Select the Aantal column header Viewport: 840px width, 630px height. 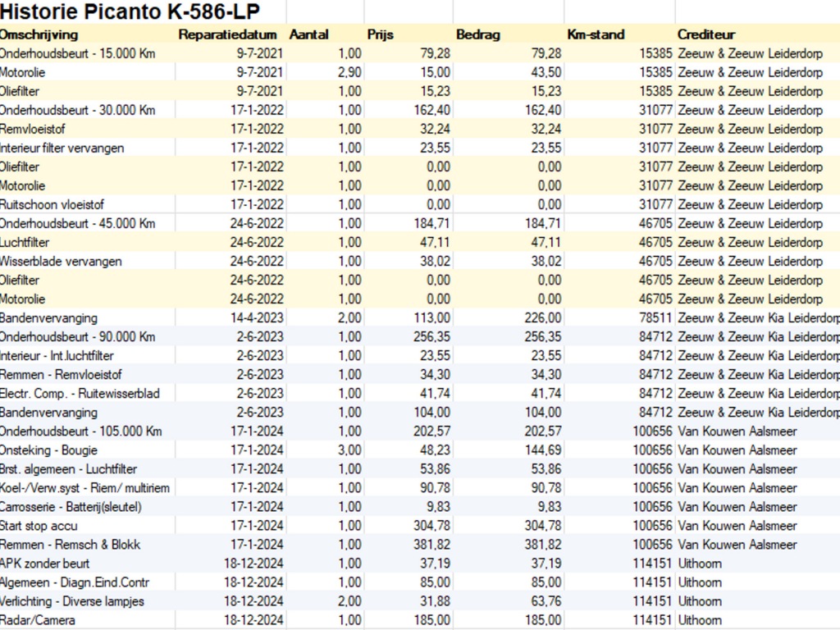click(309, 34)
